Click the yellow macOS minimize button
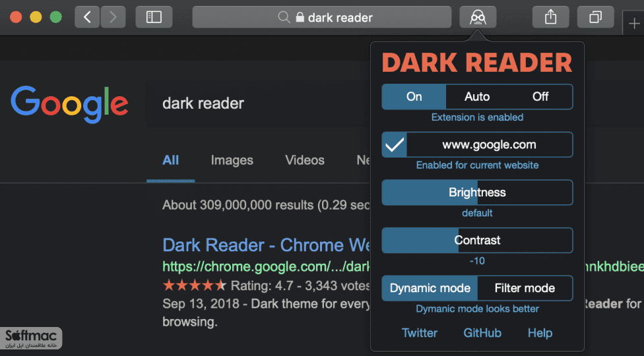This screenshot has height=356, width=644. pos(36,17)
